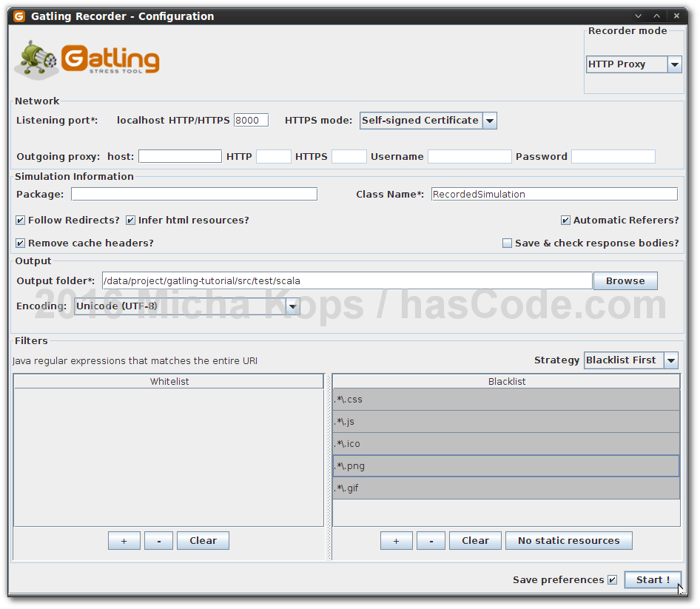Click the Gatling icon in the title bar
The image size is (700, 609).
(x=18, y=16)
